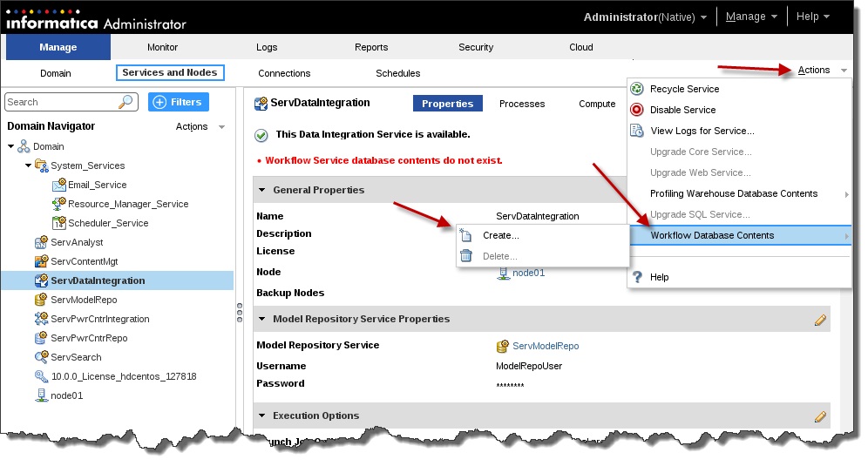This screenshot has width=868, height=466.
Task: Click the Filters button
Action: coord(179,102)
